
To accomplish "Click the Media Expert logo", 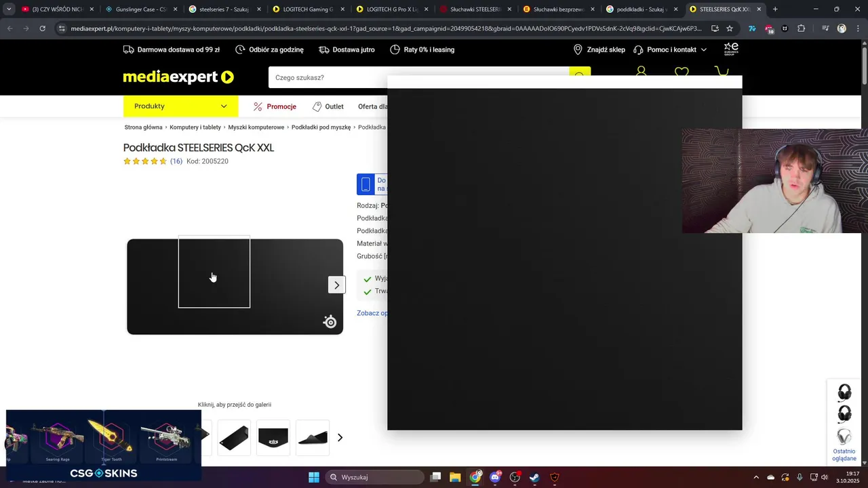I will coord(178,77).
